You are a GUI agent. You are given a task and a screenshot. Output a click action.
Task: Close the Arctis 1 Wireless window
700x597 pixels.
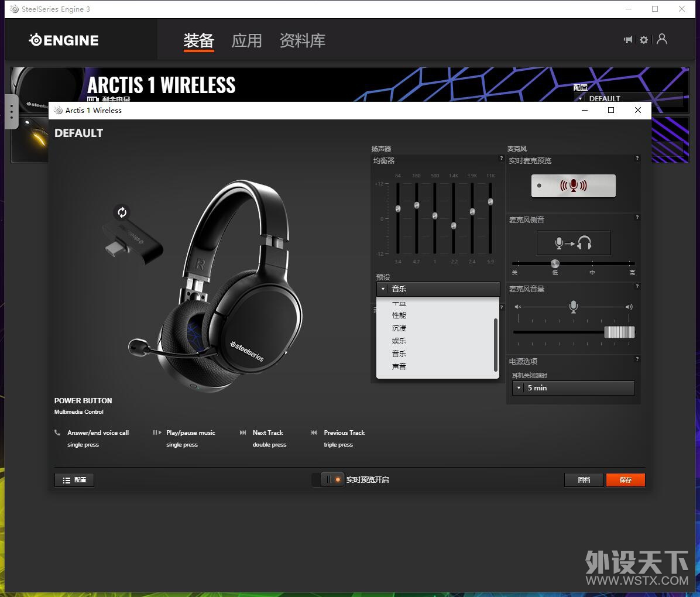pyautogui.click(x=638, y=110)
